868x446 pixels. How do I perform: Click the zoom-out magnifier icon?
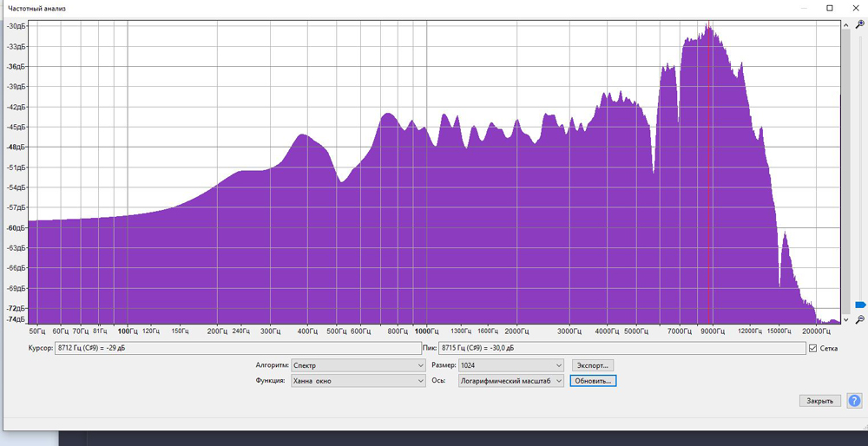[859, 320]
